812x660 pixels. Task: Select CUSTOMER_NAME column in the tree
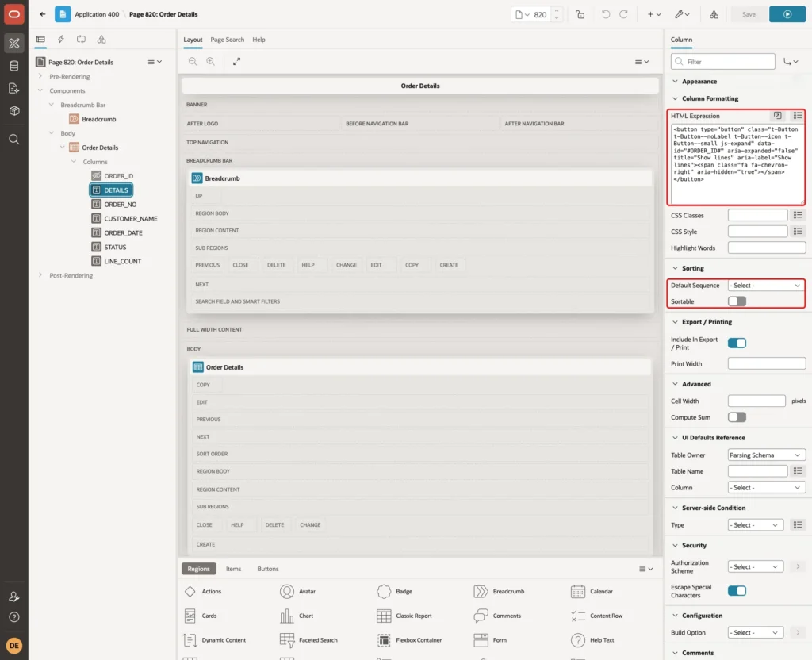tap(131, 219)
